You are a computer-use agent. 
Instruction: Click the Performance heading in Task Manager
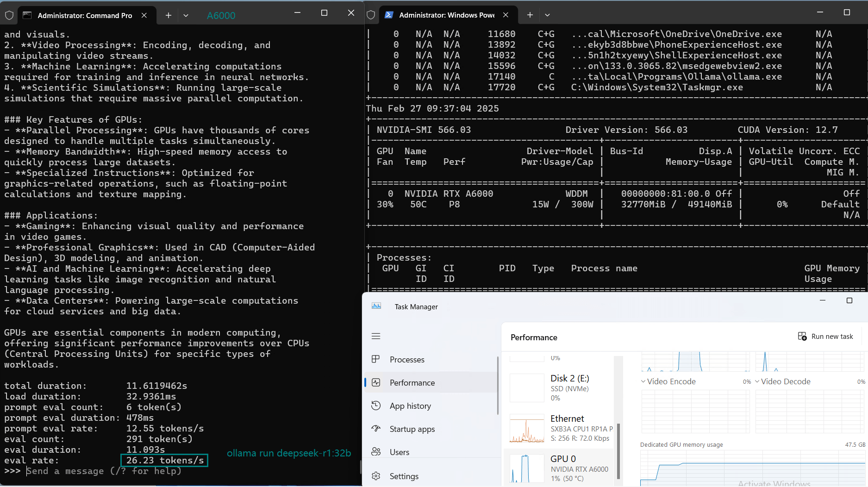(x=534, y=337)
